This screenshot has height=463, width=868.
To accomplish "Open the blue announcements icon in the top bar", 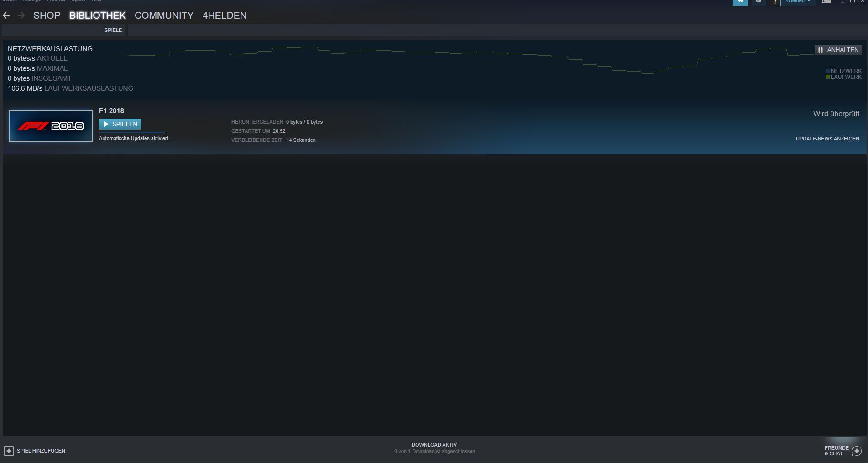I will pos(740,2).
